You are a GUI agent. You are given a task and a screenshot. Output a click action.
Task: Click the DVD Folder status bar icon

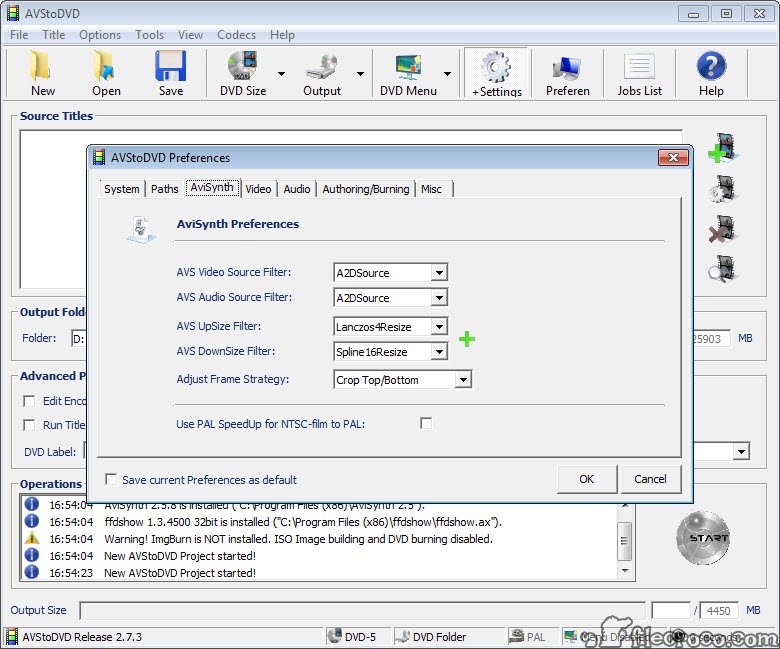point(402,636)
